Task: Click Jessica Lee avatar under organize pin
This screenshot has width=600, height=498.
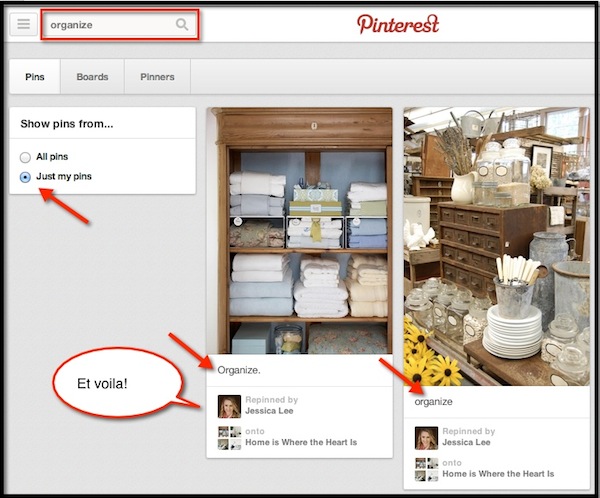Action: (x=426, y=438)
